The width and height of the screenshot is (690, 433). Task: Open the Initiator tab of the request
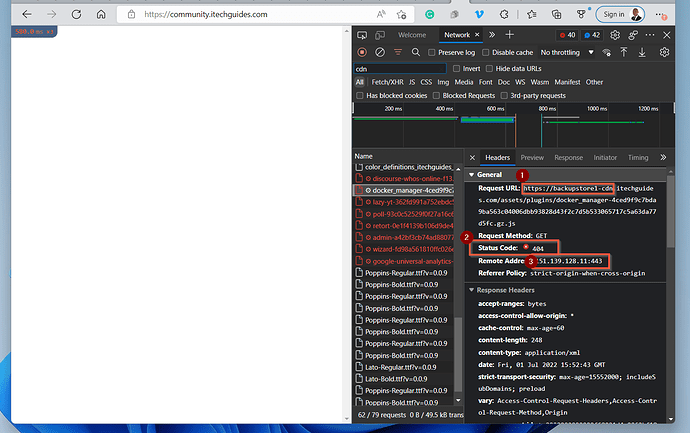(605, 158)
